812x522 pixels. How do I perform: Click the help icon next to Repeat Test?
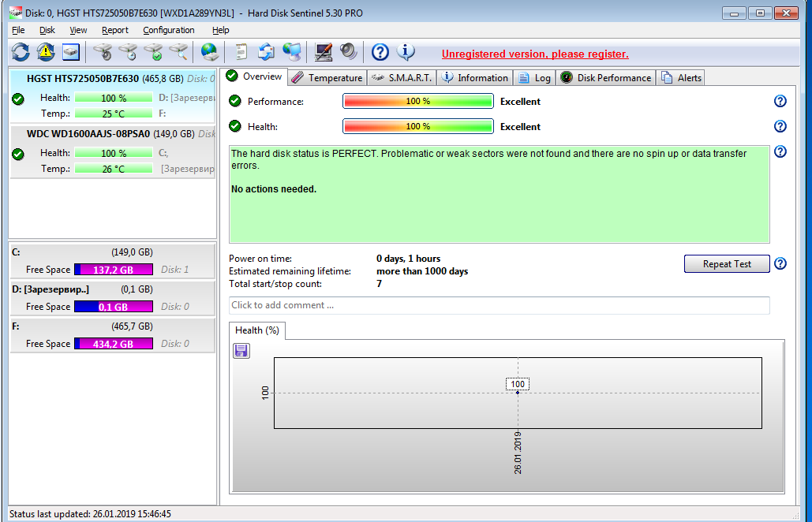tap(780, 264)
